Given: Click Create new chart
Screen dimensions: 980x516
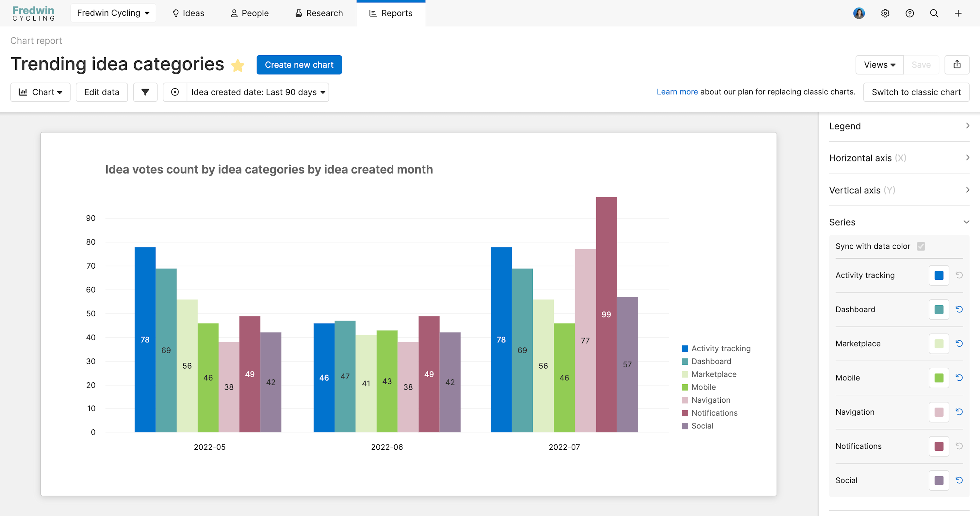Looking at the screenshot, I should (299, 65).
